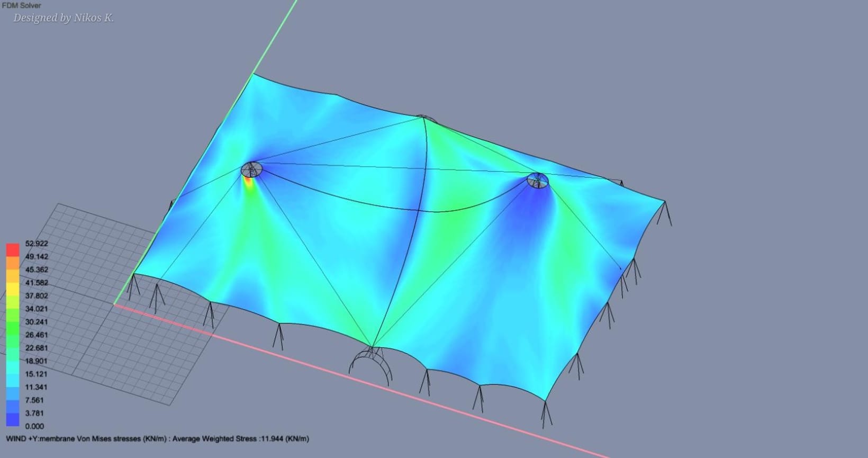Viewport: 868px width, 458px height.
Task: Click the 'Designed by Nikos K.' watermark
Action: [64, 18]
